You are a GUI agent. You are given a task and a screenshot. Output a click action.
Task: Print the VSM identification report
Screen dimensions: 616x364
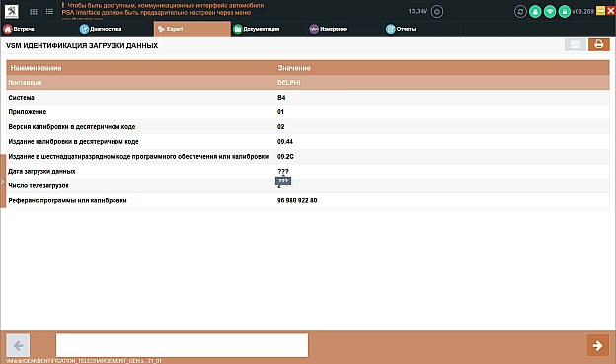[x=598, y=44]
